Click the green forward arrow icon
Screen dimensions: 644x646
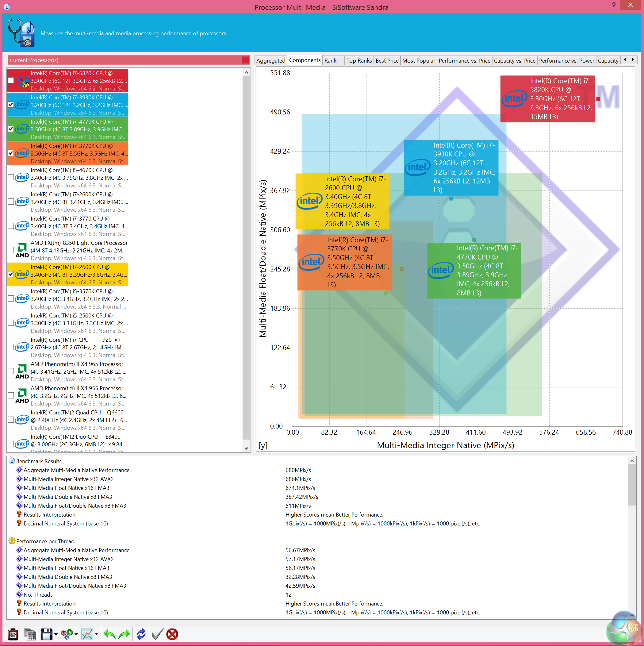125,634
